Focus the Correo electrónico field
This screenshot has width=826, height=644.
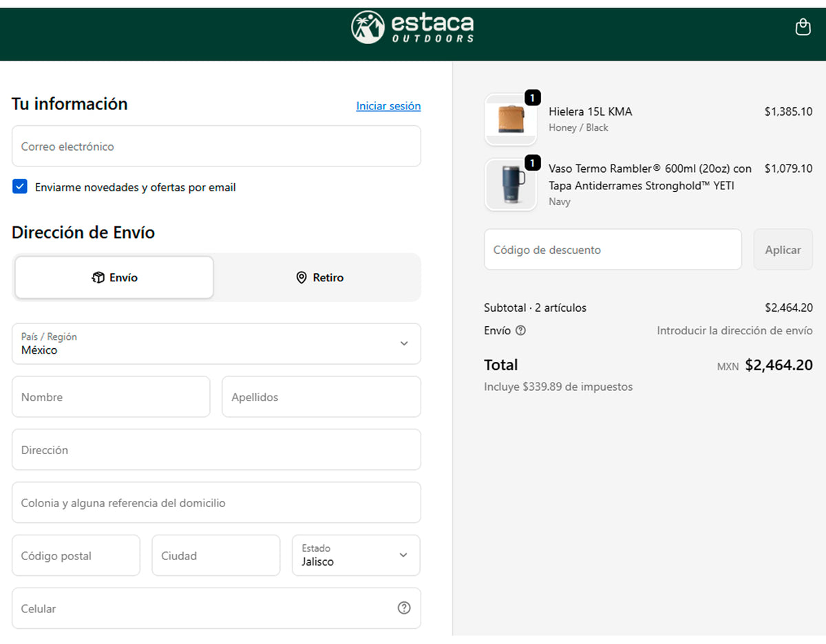pos(216,146)
